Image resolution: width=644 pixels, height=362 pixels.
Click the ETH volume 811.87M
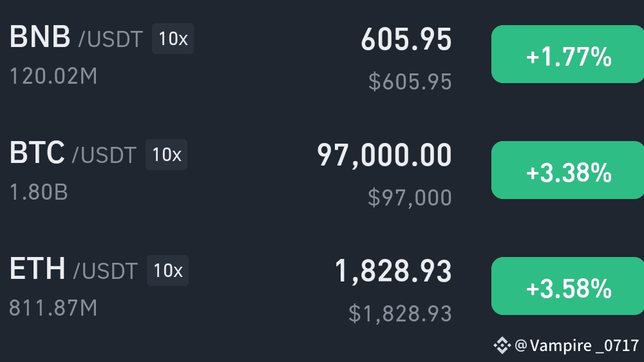pyautogui.click(x=53, y=308)
